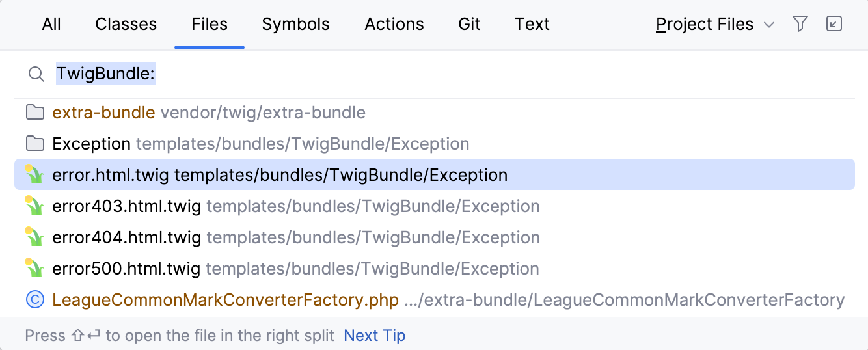Screen dimensions: 868x350
Task: Open the Symbols tab
Action: pyautogui.click(x=295, y=25)
